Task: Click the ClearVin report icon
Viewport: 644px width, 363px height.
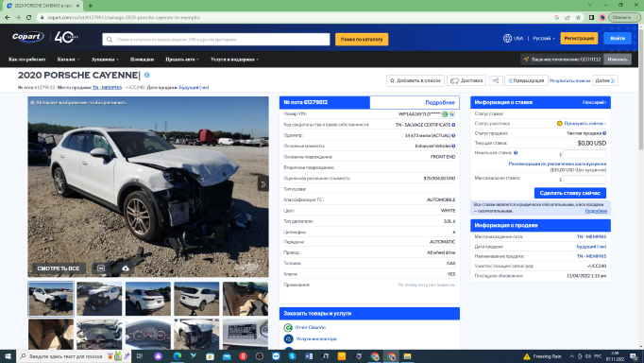Action: (x=288, y=327)
